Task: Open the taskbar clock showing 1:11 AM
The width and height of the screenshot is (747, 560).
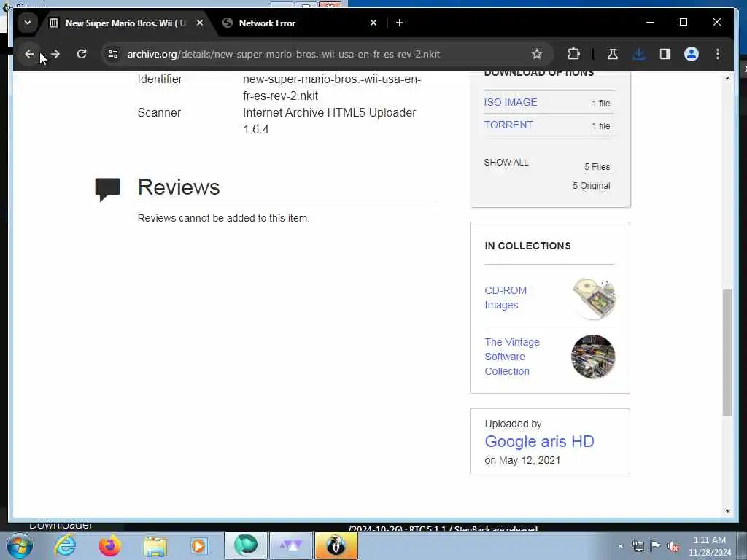Action: 709,546
